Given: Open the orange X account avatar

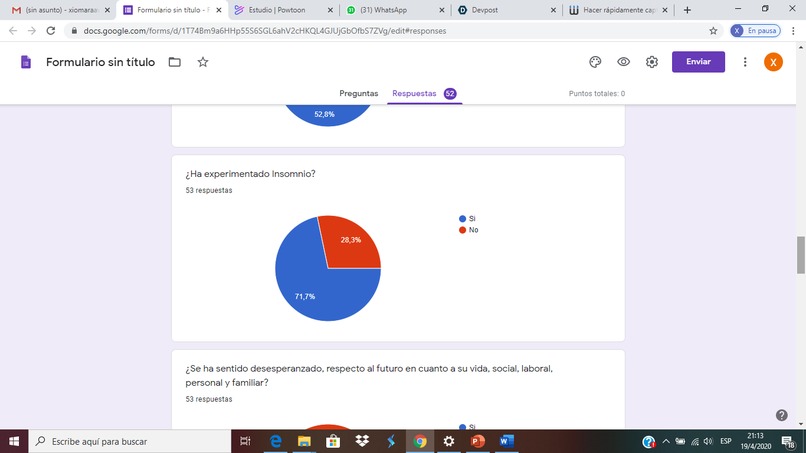Looking at the screenshot, I should tap(773, 62).
